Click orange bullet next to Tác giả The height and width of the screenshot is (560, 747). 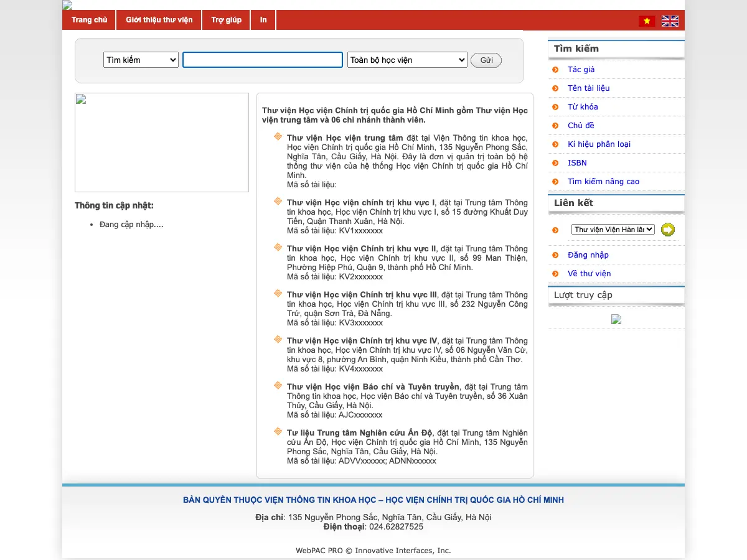pyautogui.click(x=555, y=70)
